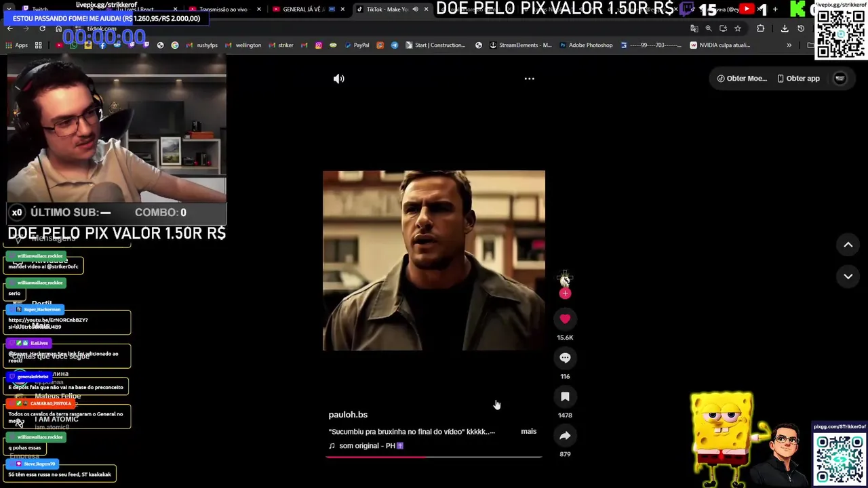This screenshot has width=868, height=488.
Task: Go to the previous video with up arrow
Action: click(x=848, y=245)
